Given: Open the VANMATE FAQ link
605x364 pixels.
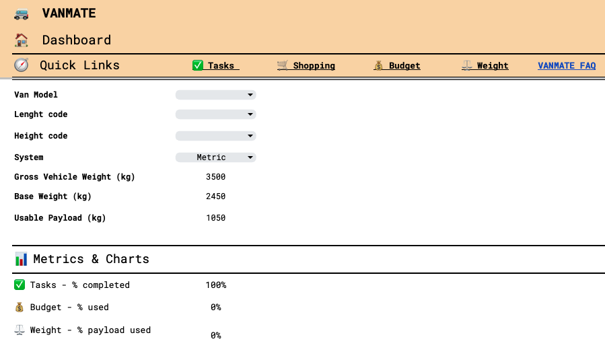Looking at the screenshot, I should tap(567, 65).
